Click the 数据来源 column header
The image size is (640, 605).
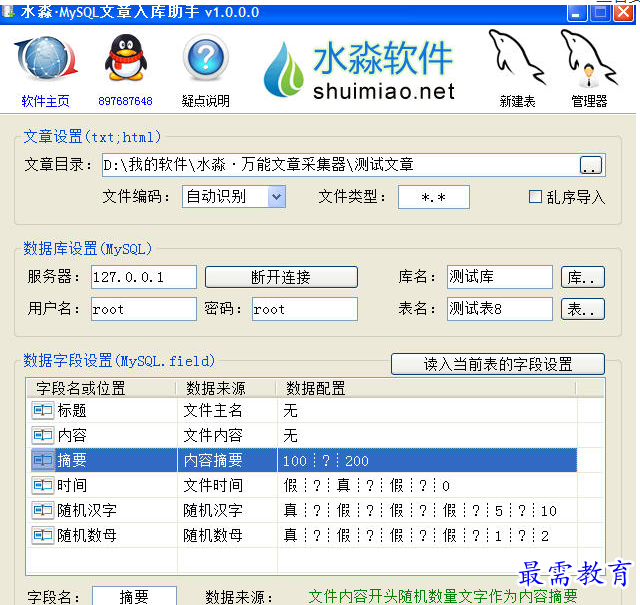[x=226, y=388]
